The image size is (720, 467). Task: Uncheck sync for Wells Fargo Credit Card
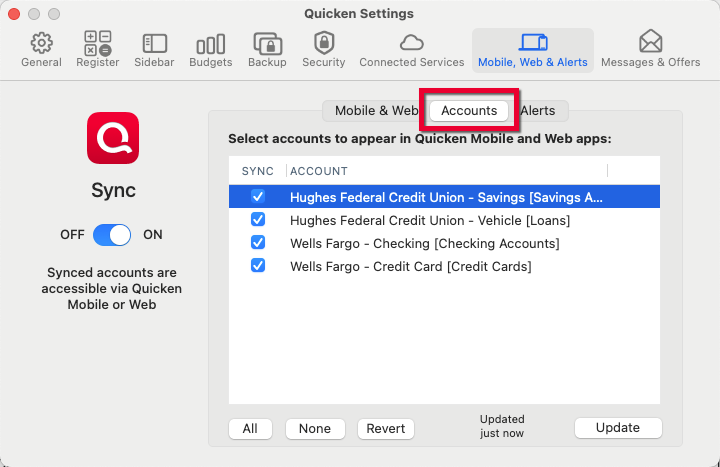click(258, 265)
